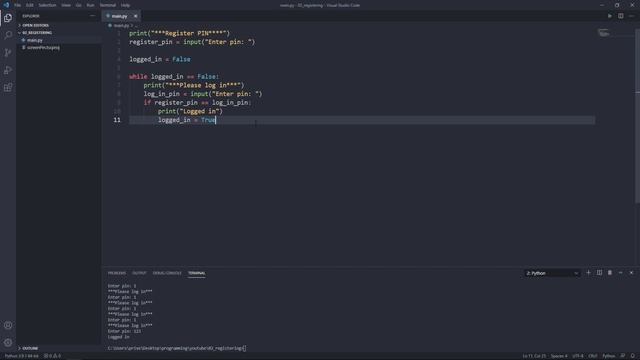This screenshot has height=360, width=640.
Task: Open the Run and Debug view
Action: 8,70
